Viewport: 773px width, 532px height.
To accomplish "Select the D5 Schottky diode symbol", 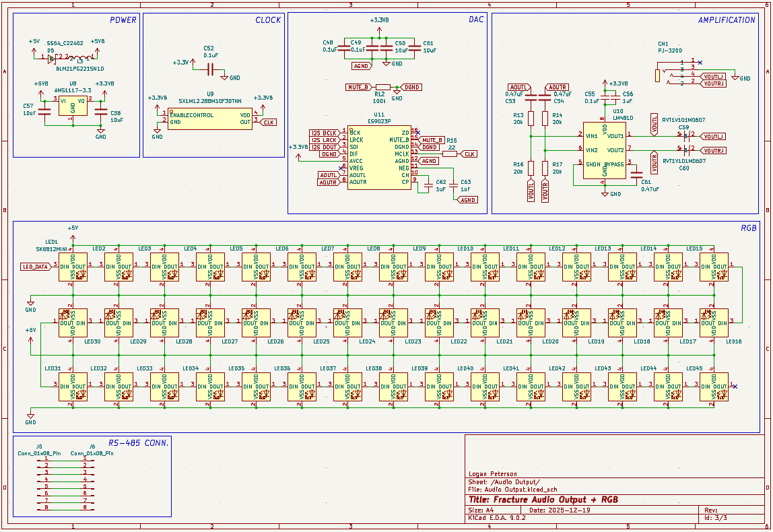I will point(52,59).
